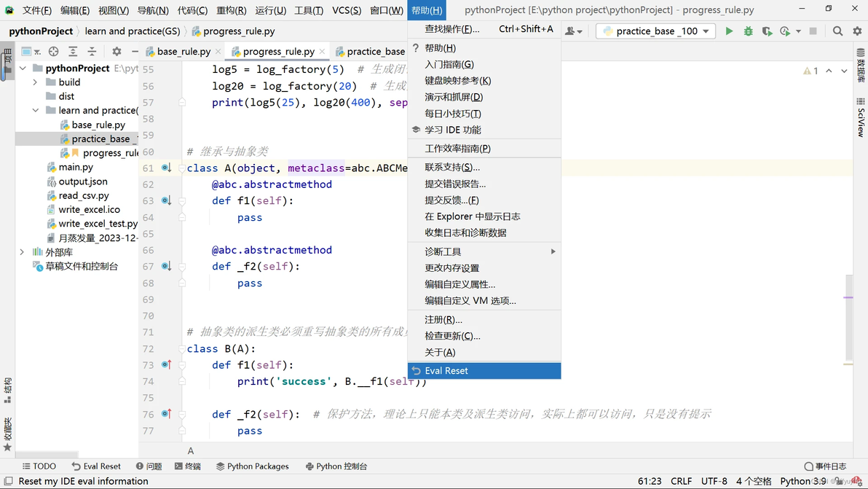This screenshot has width=868, height=489.
Task: Open the TODO tool window
Action: click(39, 466)
